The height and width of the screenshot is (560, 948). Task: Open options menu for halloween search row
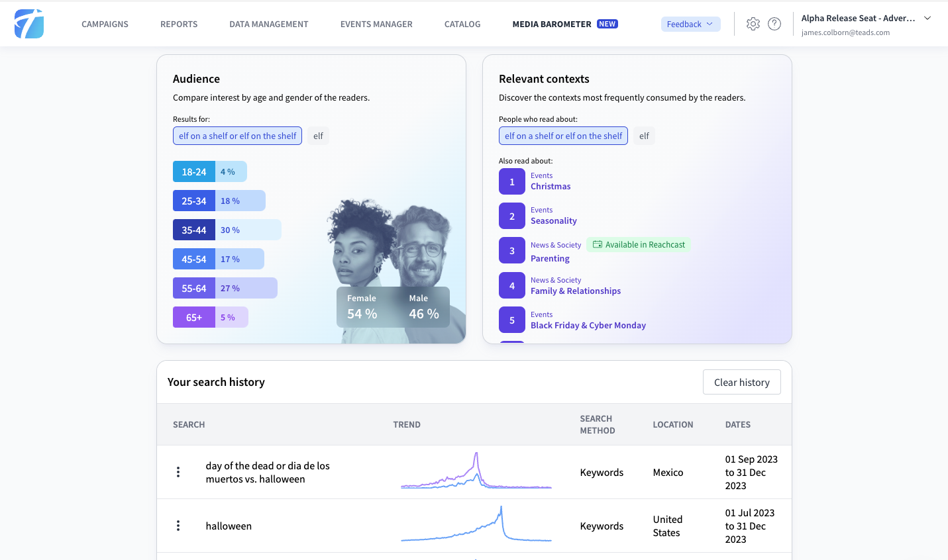(x=178, y=526)
